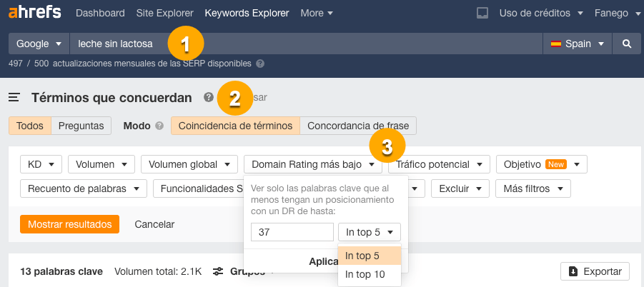This screenshot has height=287, width=644.
Task: Switch to Preguntas toggle
Action: pyautogui.click(x=81, y=126)
